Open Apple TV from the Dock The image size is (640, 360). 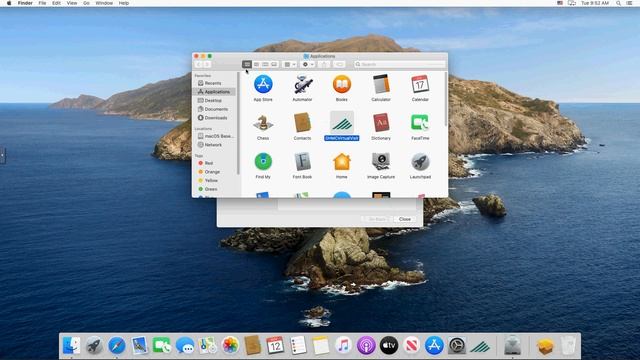tap(389, 346)
